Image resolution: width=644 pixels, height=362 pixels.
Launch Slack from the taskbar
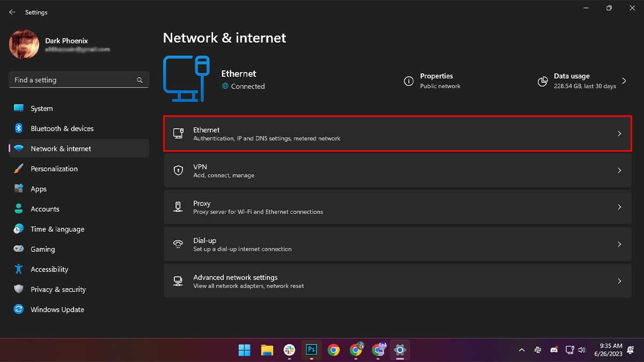pyautogui.click(x=289, y=350)
